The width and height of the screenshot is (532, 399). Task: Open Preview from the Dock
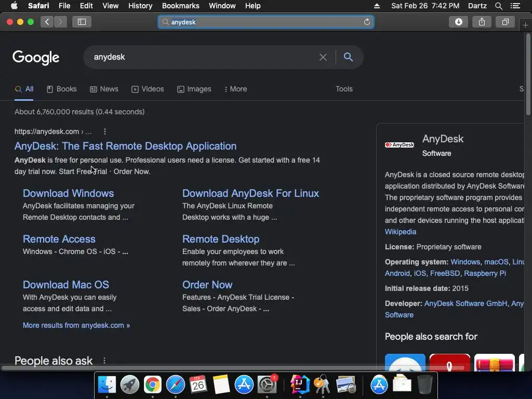pyautogui.click(x=345, y=385)
